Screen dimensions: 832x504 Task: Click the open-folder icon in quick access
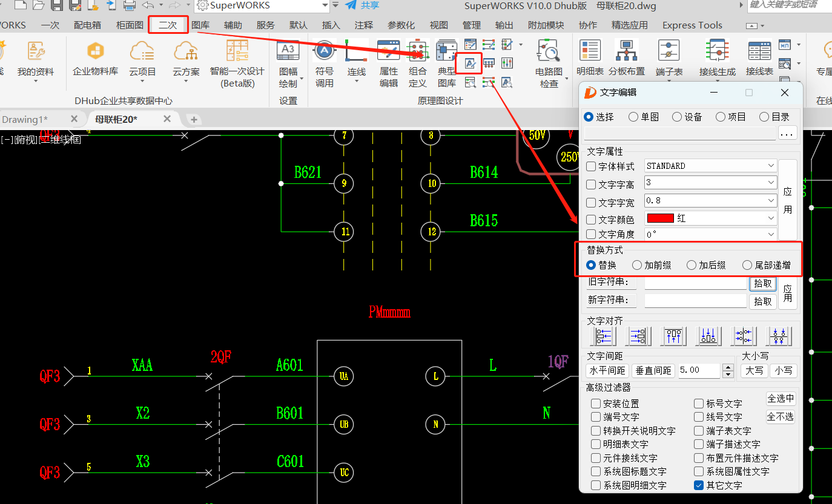click(38, 5)
